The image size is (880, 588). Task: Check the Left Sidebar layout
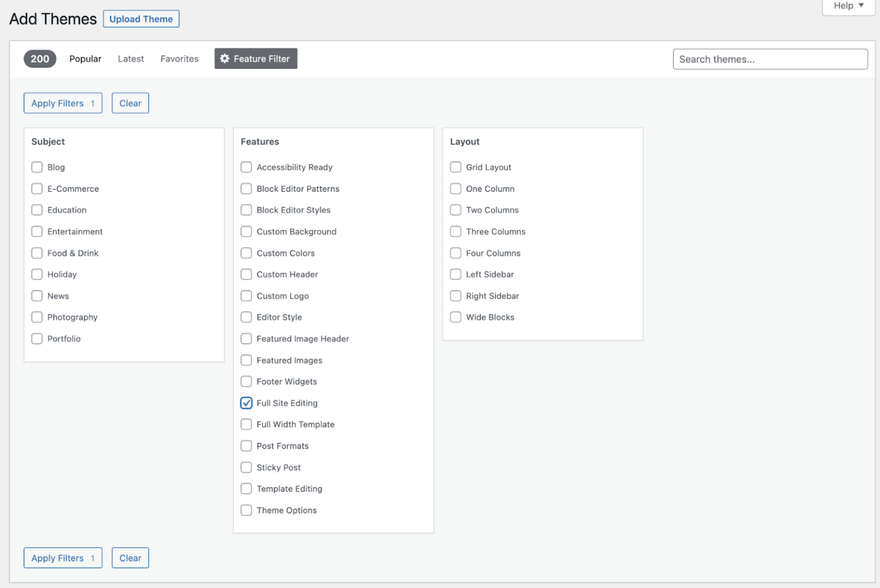[x=455, y=274]
